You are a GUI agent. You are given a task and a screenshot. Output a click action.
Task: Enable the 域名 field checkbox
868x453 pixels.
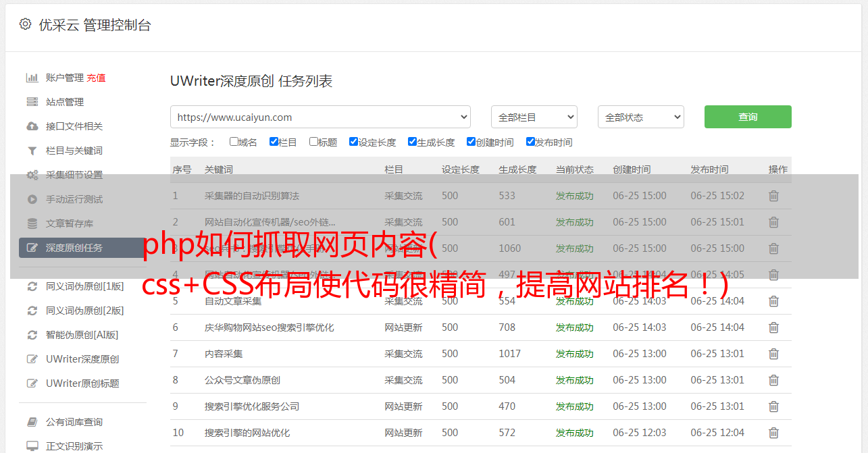pos(234,142)
